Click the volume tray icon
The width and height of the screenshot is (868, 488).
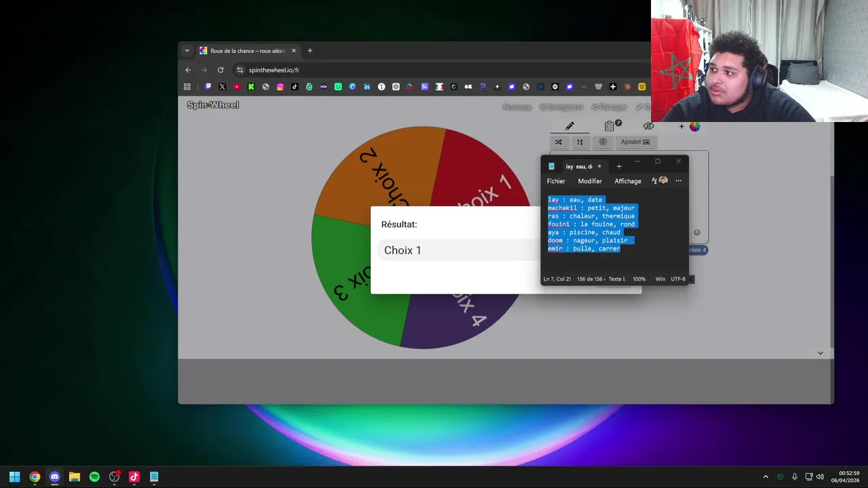821,476
